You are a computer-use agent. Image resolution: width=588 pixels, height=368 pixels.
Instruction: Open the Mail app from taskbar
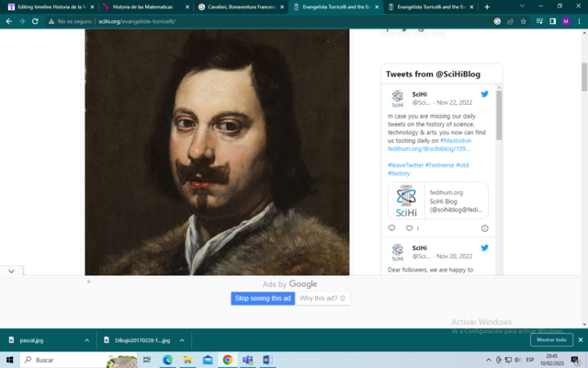pyautogui.click(x=208, y=360)
